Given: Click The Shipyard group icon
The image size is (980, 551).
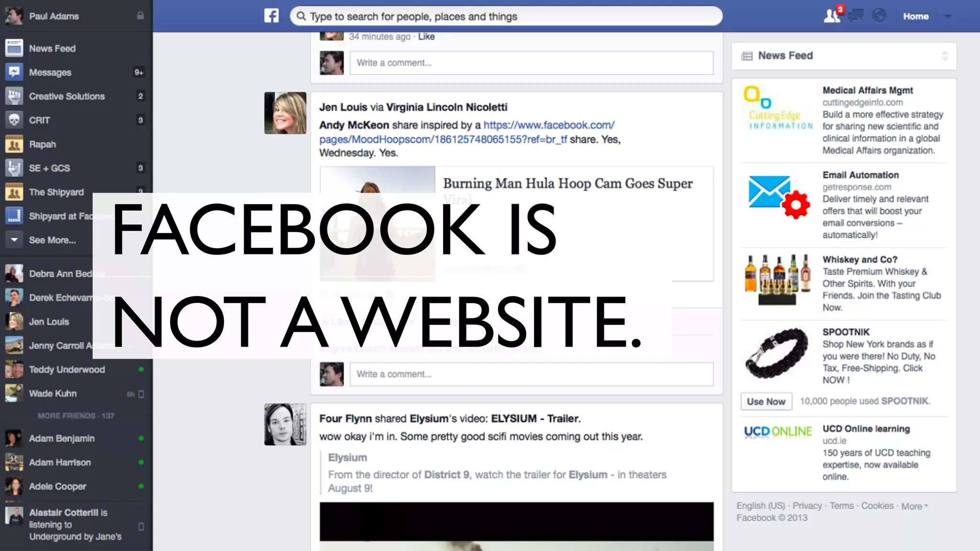Looking at the screenshot, I should [x=14, y=192].
